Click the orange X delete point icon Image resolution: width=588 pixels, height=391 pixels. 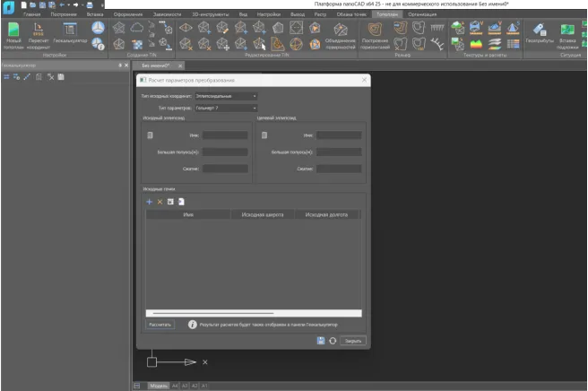click(160, 202)
